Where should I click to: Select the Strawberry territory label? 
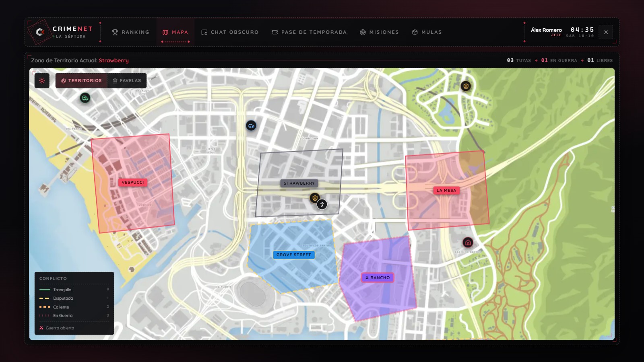click(299, 183)
